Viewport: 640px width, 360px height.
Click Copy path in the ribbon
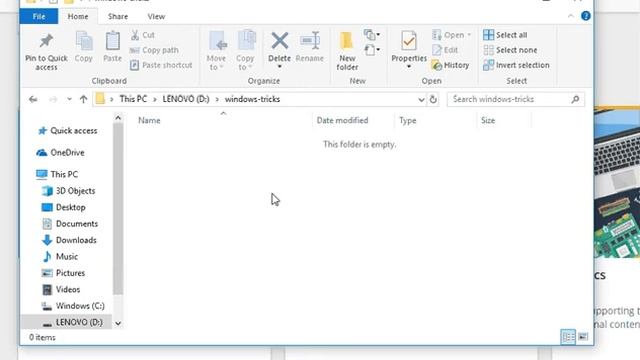pyautogui.click(x=154, y=50)
